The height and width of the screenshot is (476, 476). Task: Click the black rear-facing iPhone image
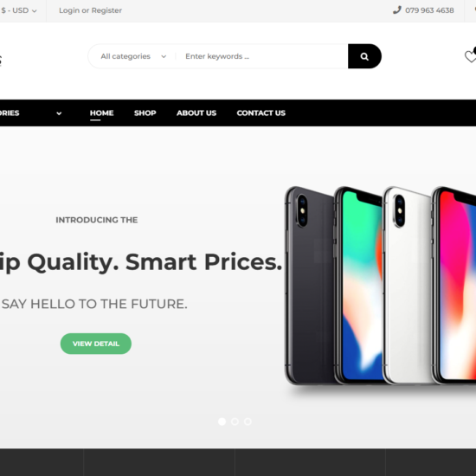tap(310, 286)
